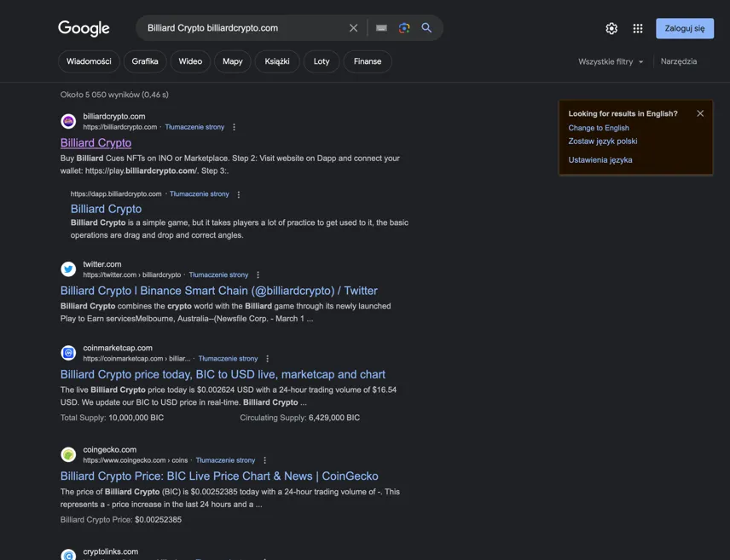Switch to the Grafika tab
Screen dimensions: 730x560
coord(145,61)
